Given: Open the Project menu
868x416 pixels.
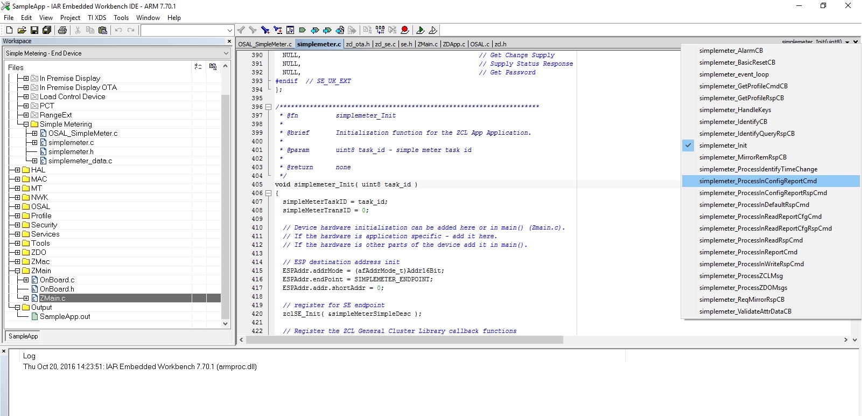Looking at the screenshot, I should [x=70, y=18].
